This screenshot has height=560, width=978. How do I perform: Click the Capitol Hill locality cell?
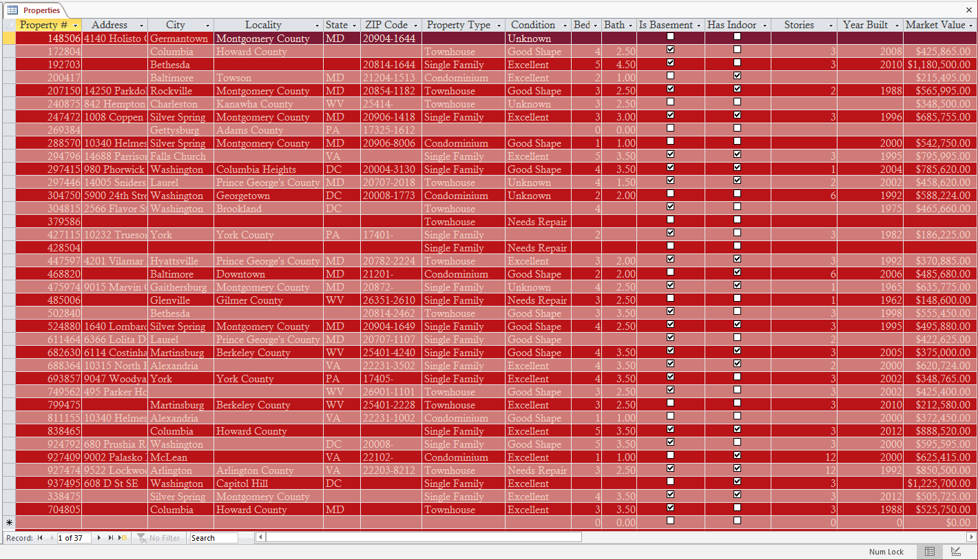[269, 484]
